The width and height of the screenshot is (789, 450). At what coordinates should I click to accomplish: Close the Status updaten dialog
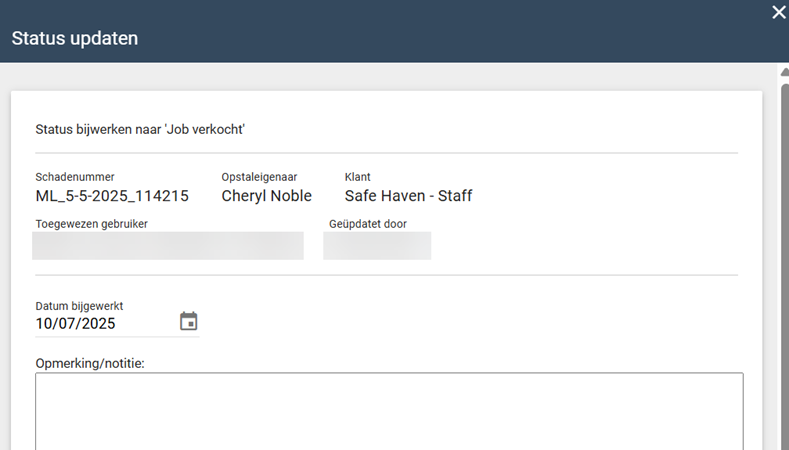779,12
